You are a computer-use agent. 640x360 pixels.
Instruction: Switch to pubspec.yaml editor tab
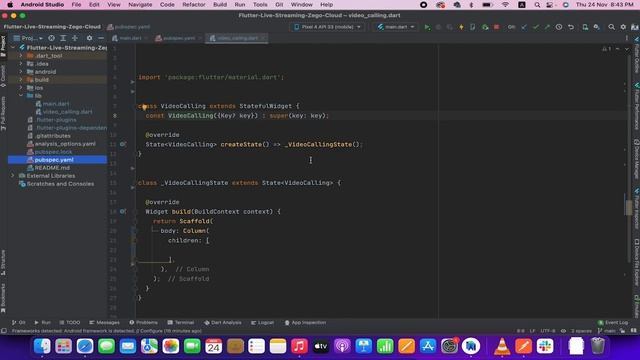tap(178, 38)
